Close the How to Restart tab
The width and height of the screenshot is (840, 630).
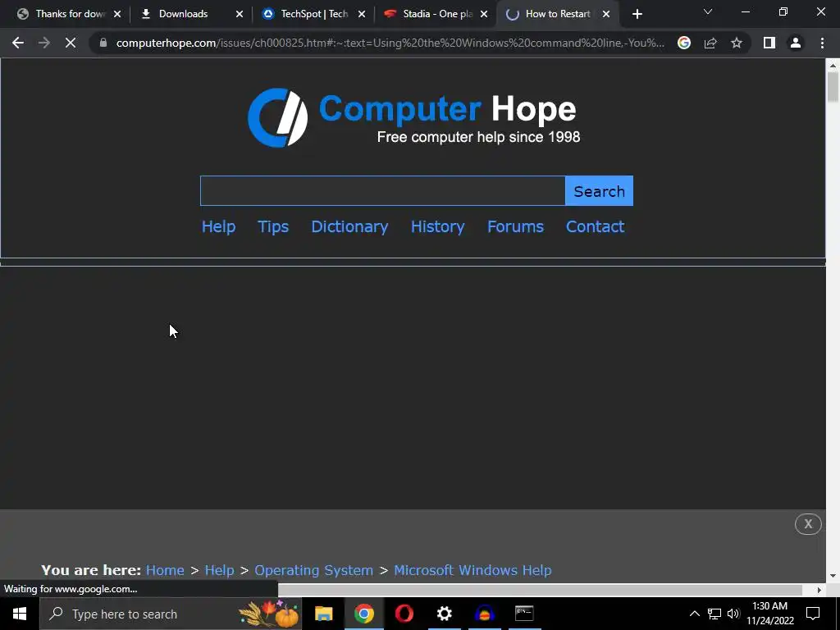606,14
